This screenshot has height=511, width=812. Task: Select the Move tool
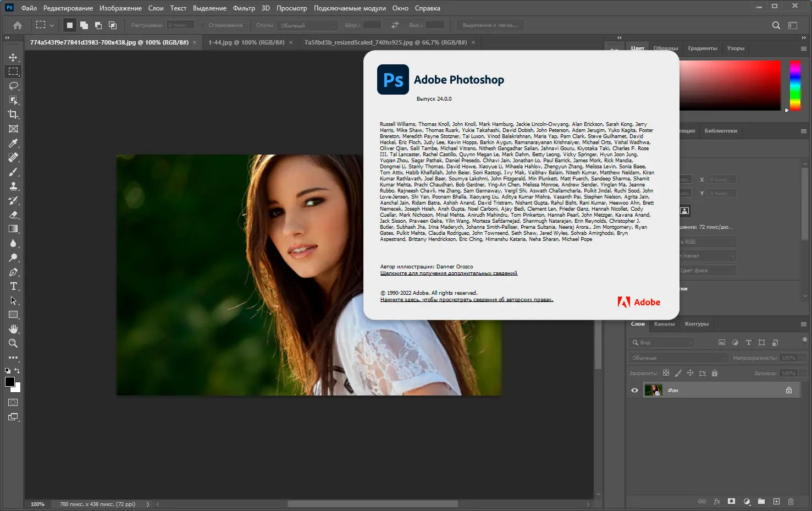pyautogui.click(x=13, y=57)
